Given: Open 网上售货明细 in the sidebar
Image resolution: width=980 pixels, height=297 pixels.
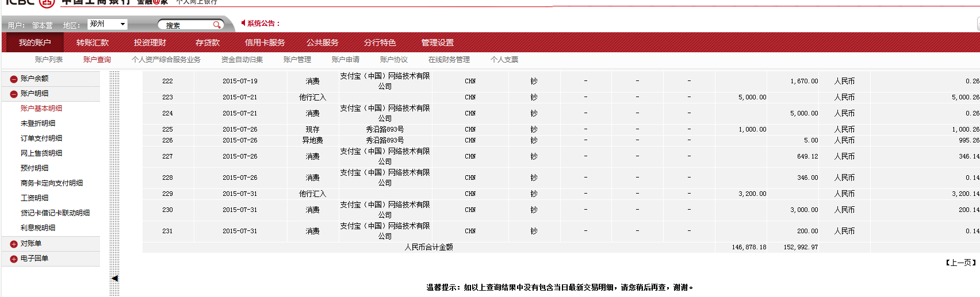Looking at the screenshot, I should click(x=41, y=153).
